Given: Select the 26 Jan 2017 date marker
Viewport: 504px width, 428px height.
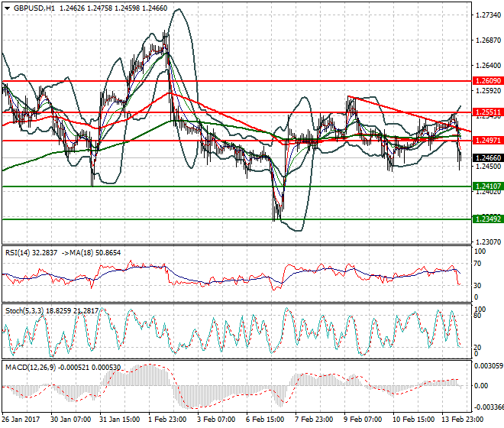Looking at the screenshot, I should coord(21,420).
